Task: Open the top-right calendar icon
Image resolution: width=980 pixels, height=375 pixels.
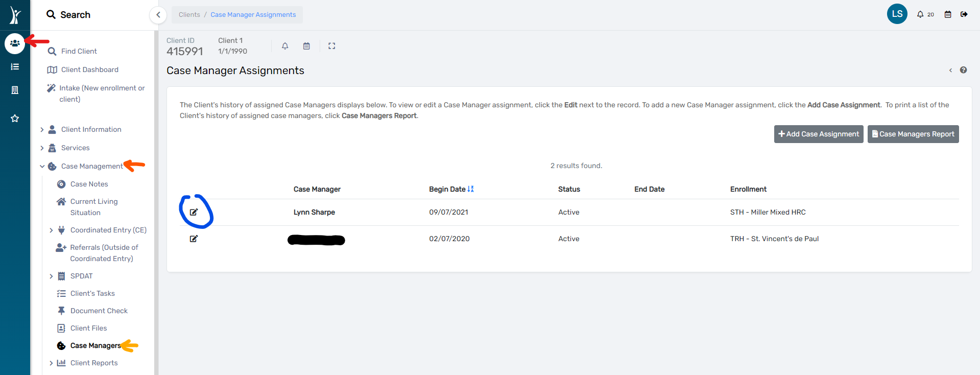Action: (948, 14)
